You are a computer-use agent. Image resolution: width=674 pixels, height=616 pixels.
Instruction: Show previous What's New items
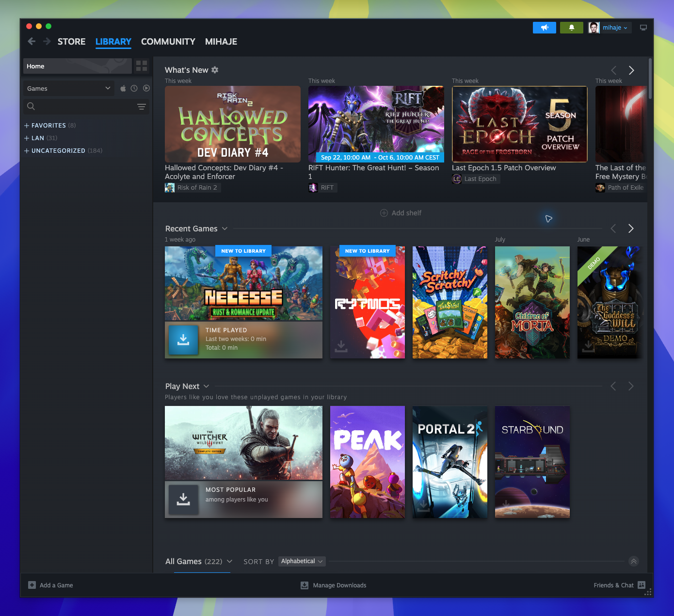614,70
